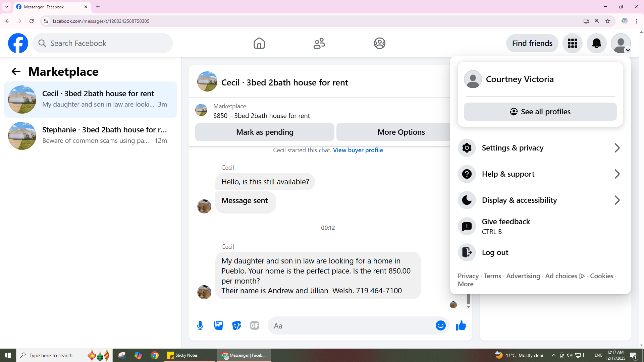Choose a sticker icon
The width and height of the screenshot is (644, 362).
point(236,325)
